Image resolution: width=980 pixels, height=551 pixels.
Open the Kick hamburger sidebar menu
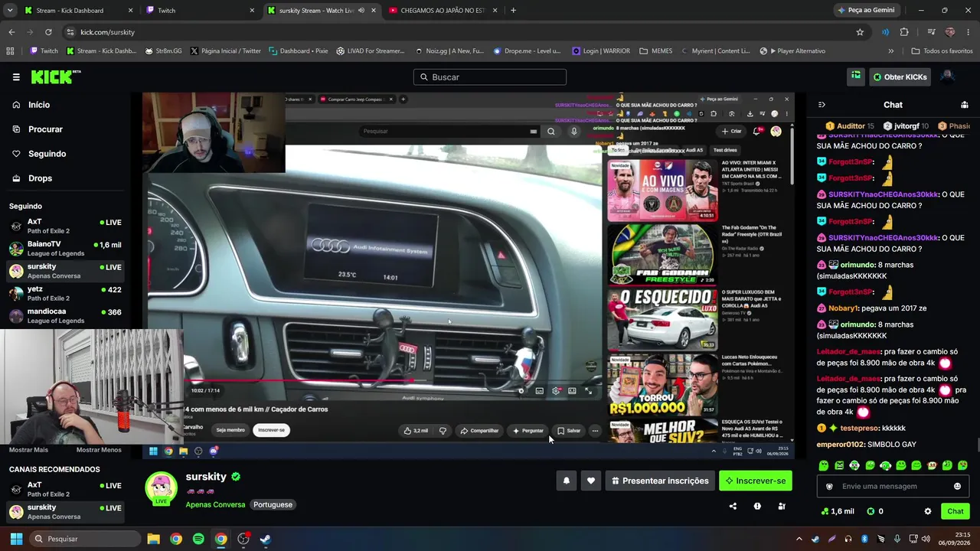(16, 77)
